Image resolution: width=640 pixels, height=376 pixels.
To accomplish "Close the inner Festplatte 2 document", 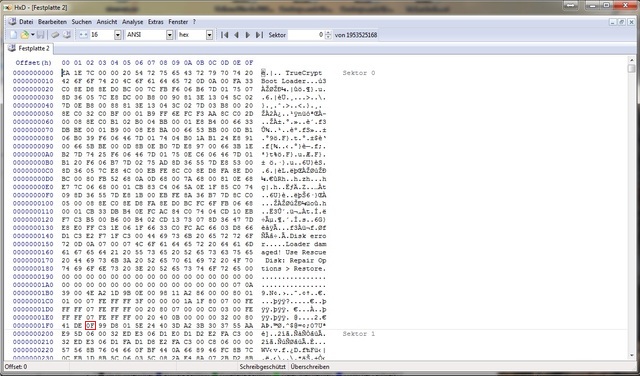I will (x=631, y=22).
